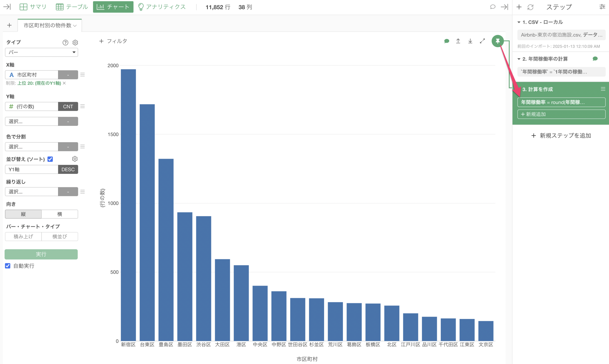609x364 pixels.
Task: Add a new chart with plus icon
Action: pyautogui.click(x=9, y=25)
